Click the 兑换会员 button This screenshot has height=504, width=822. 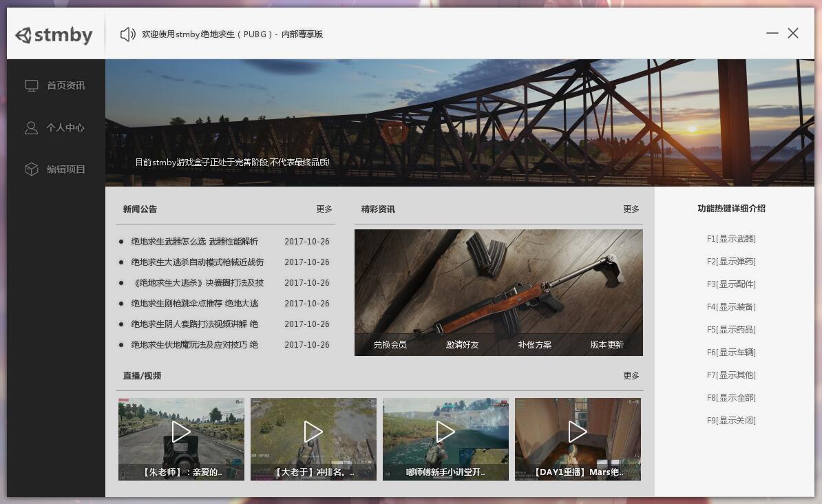point(390,345)
